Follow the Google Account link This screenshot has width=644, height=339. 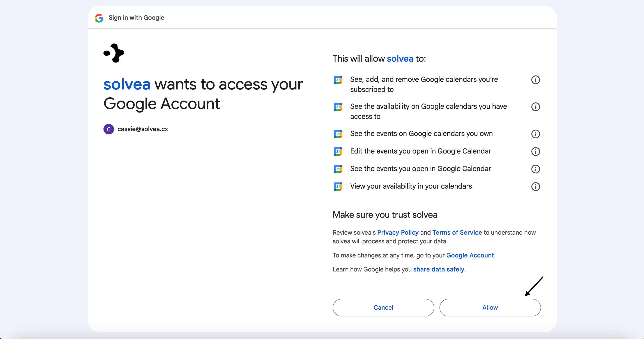pos(470,255)
